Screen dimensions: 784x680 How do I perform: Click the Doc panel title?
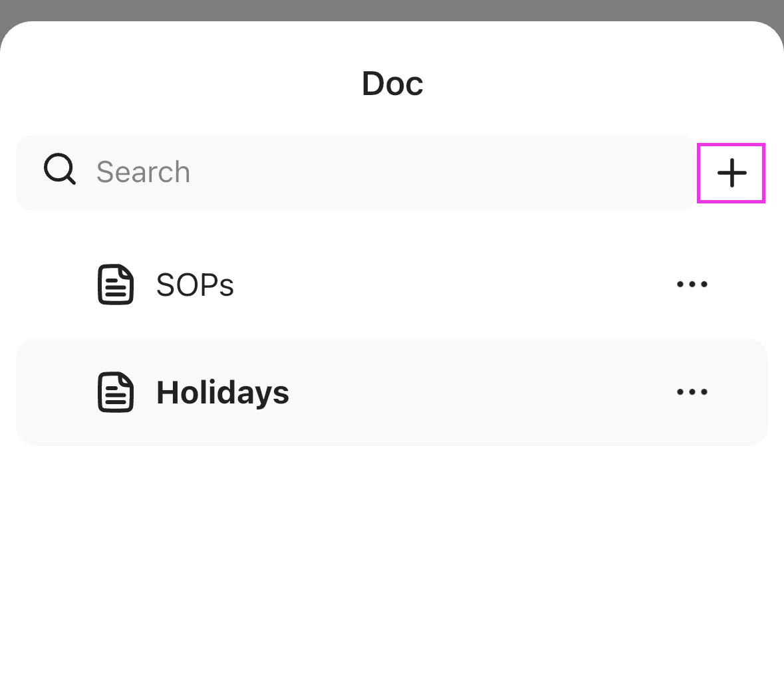392,82
